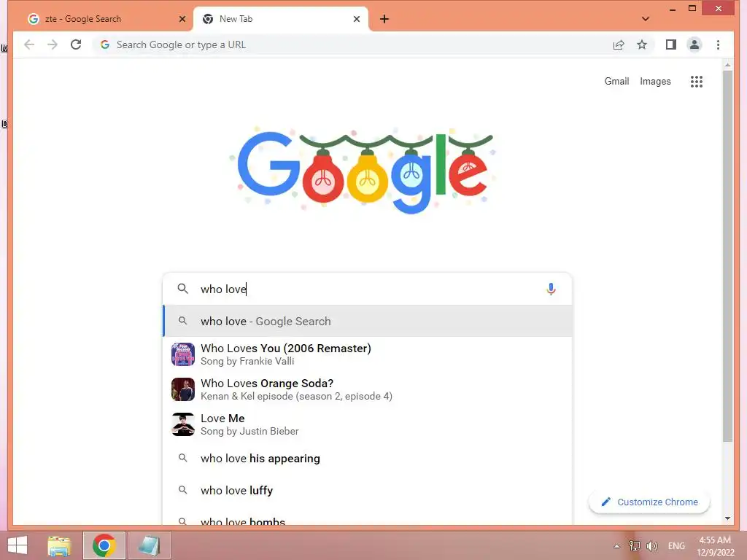
Task: Show hidden system tray icons
Action: (616, 546)
